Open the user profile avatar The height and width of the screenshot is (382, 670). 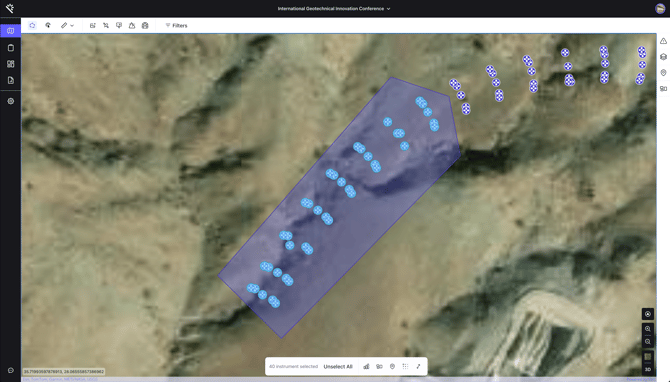(x=660, y=9)
